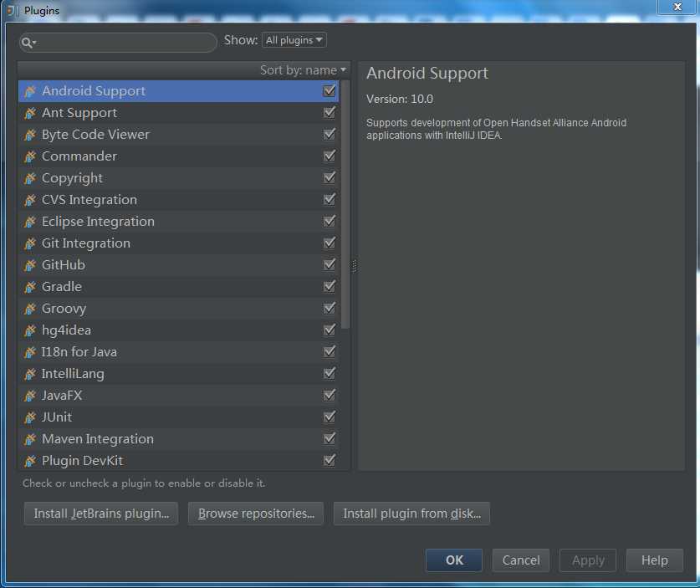Click the Gradle plugin icon
Viewport: 700px width, 588px height.
tap(30, 287)
